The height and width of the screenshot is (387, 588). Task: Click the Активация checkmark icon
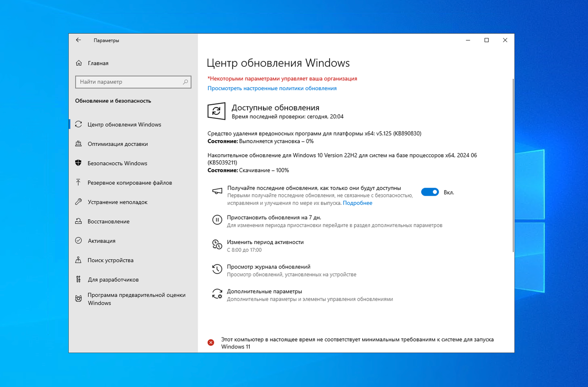click(78, 241)
